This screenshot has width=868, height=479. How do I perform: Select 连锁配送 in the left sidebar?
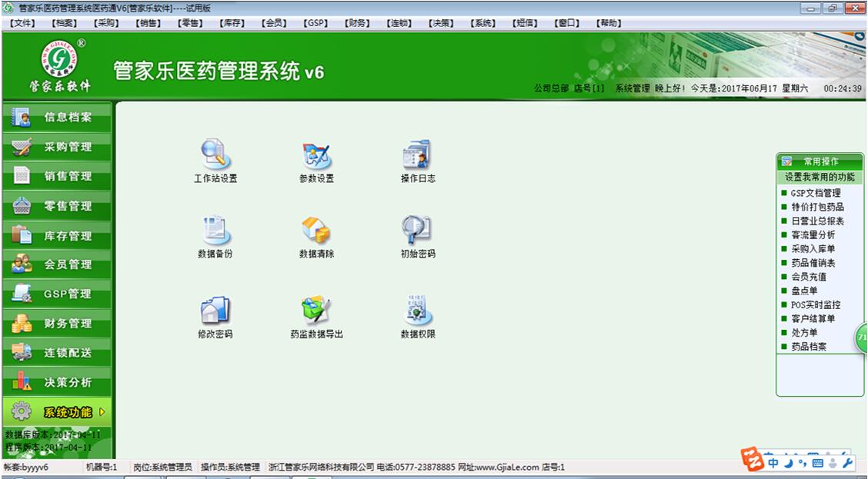57,352
